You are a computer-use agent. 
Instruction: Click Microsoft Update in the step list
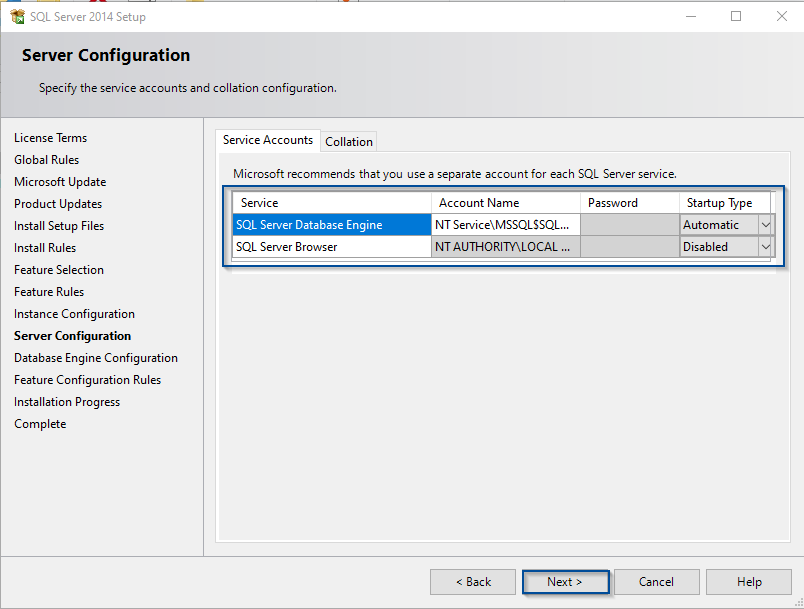click(60, 182)
